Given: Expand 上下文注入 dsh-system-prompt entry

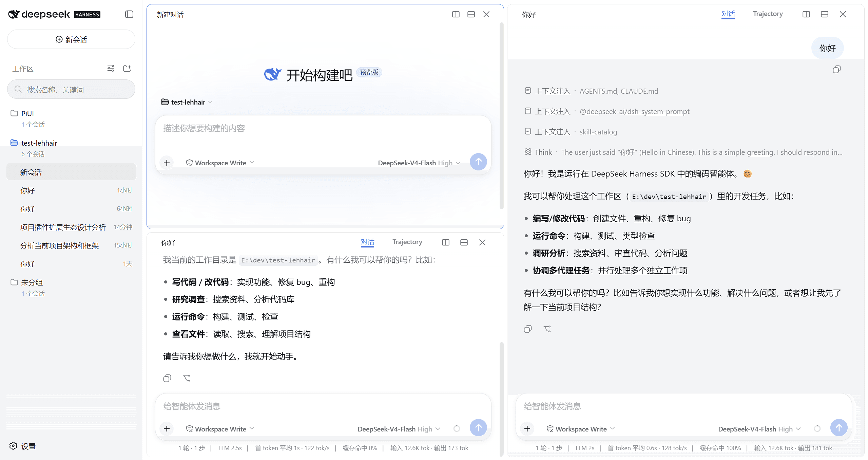Looking at the screenshot, I should click(x=607, y=111).
